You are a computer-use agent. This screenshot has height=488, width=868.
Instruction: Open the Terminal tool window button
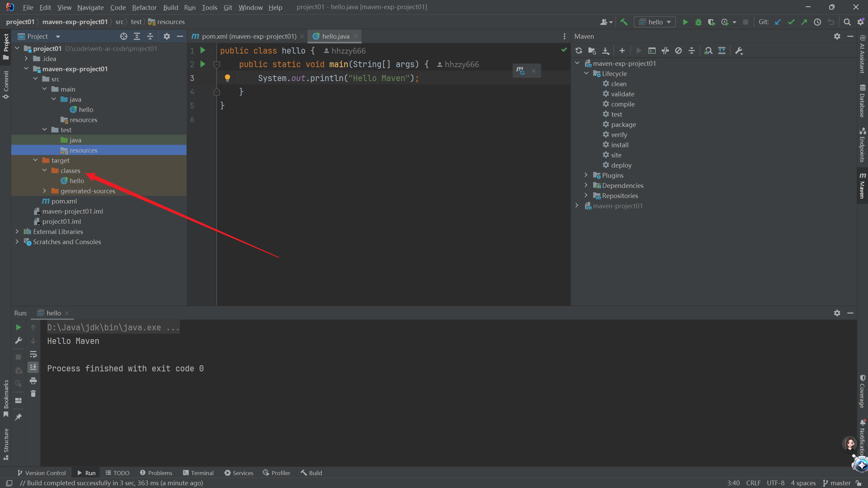(x=198, y=473)
